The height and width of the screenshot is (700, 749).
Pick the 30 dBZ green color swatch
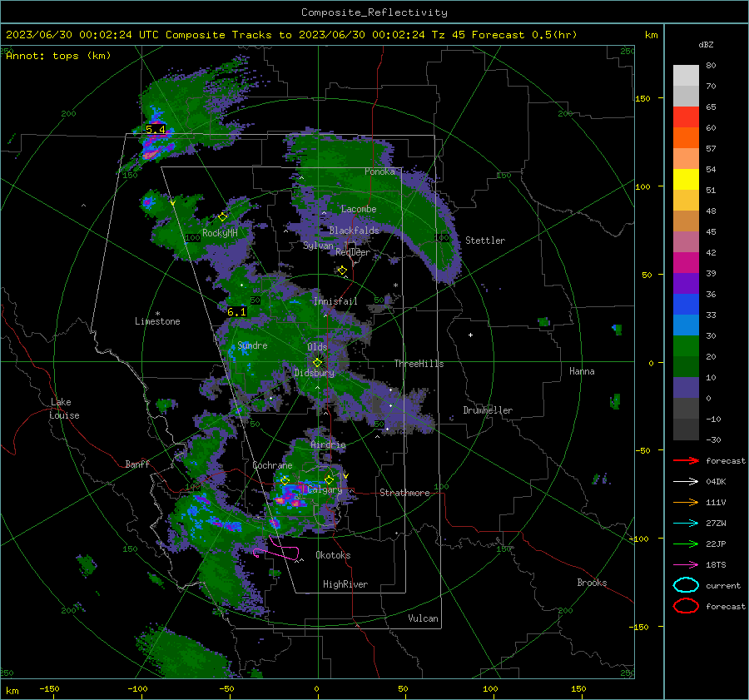point(686,345)
